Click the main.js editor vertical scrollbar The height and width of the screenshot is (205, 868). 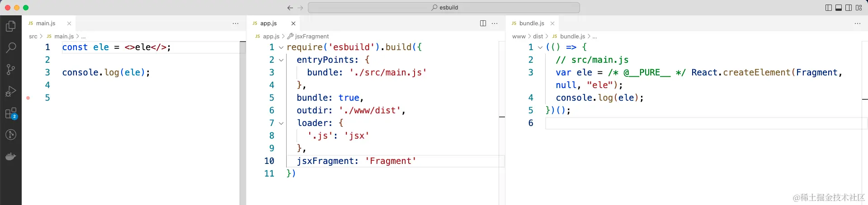[x=243, y=123]
